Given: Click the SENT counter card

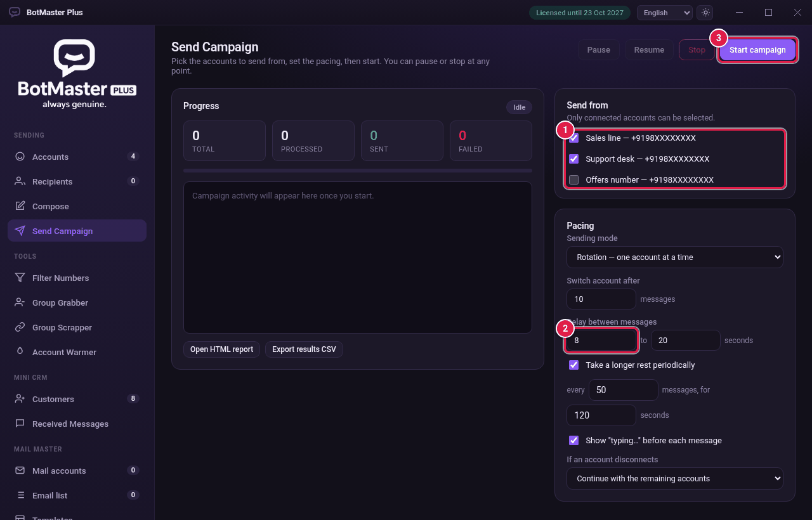Looking at the screenshot, I should pyautogui.click(x=402, y=141).
